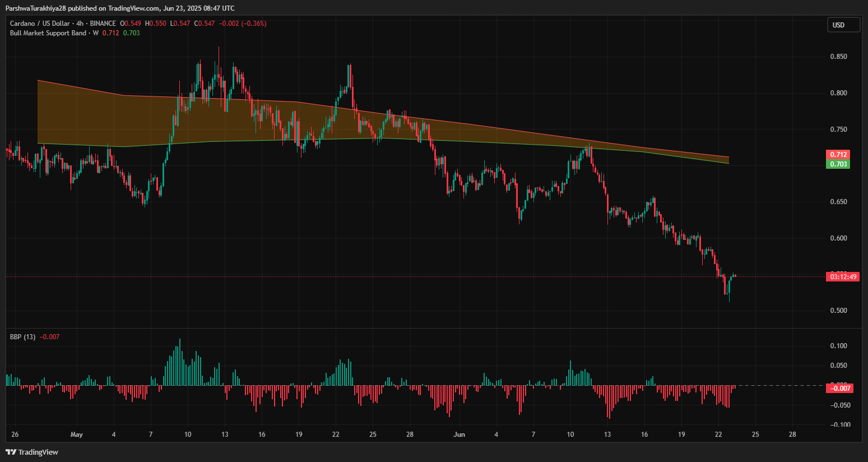The height and width of the screenshot is (462, 868).
Task: Click the red 0.712 price tag
Action: click(x=838, y=154)
